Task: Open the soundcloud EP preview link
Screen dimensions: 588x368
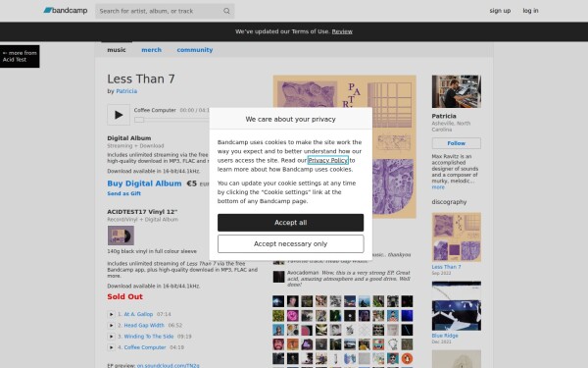Action: 168,365
